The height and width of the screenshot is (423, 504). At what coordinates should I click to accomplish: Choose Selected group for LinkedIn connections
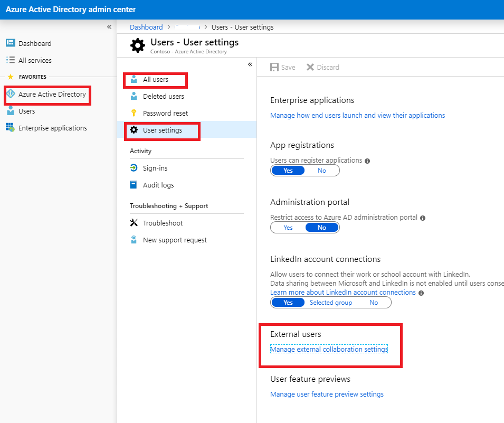(x=331, y=303)
